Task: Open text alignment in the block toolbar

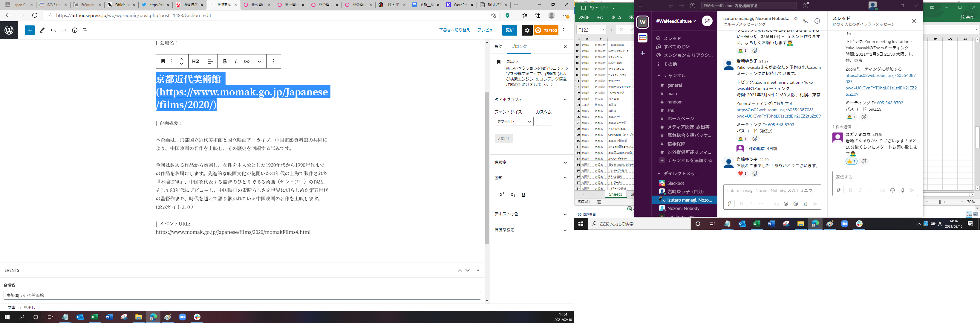Action: coord(210,61)
